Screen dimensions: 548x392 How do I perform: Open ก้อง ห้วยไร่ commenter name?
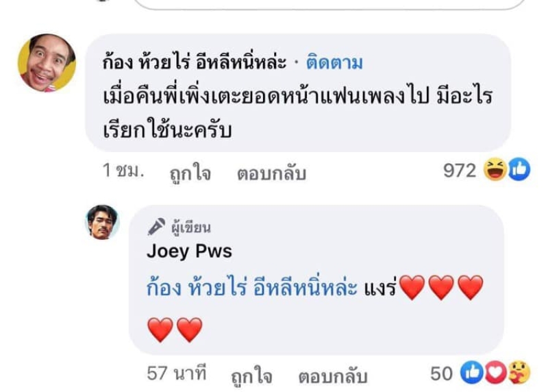pyautogui.click(x=195, y=63)
